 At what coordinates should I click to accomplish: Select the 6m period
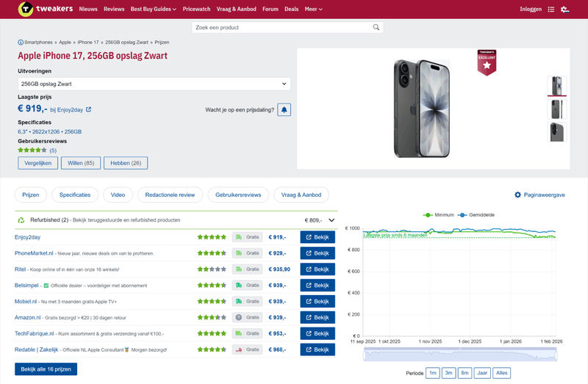tap(465, 373)
